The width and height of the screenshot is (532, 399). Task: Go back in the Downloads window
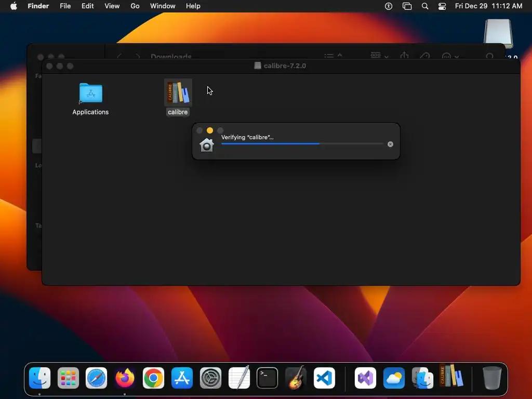[x=119, y=56]
